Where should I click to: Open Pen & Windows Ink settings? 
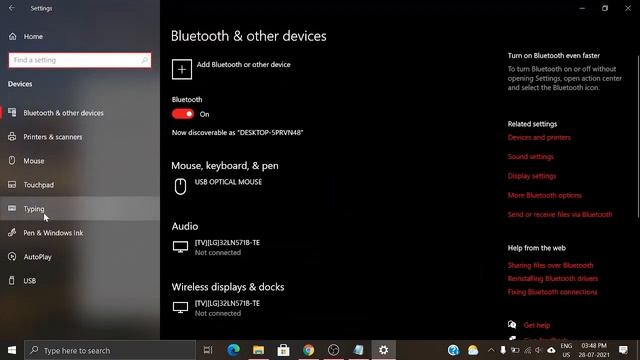(80, 233)
